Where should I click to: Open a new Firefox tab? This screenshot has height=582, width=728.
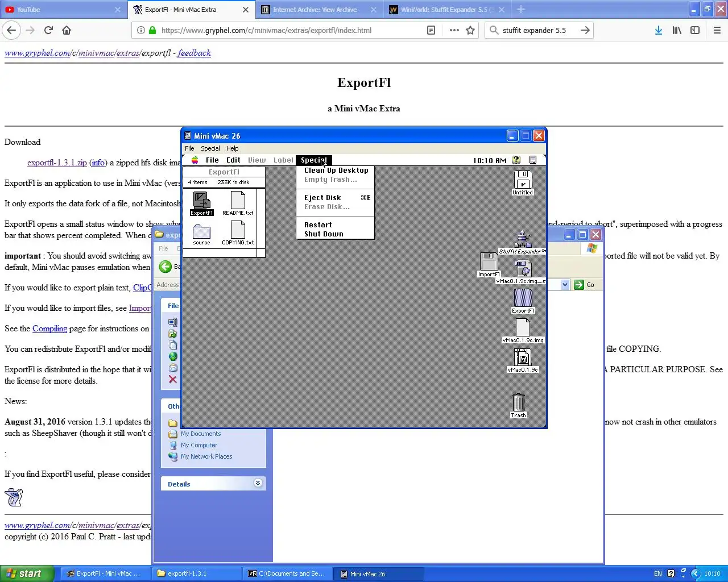click(x=521, y=9)
